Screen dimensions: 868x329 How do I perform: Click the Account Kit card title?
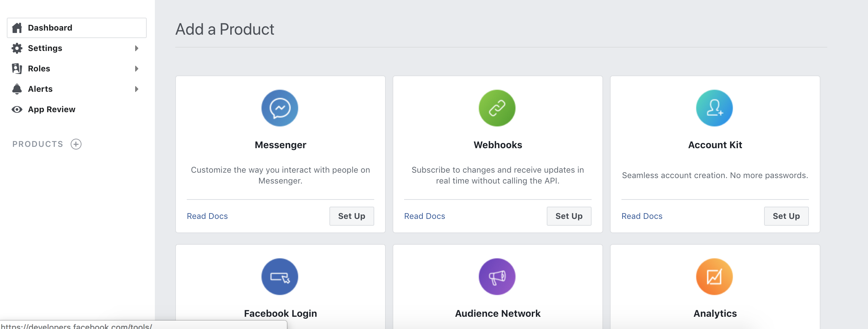(x=715, y=145)
